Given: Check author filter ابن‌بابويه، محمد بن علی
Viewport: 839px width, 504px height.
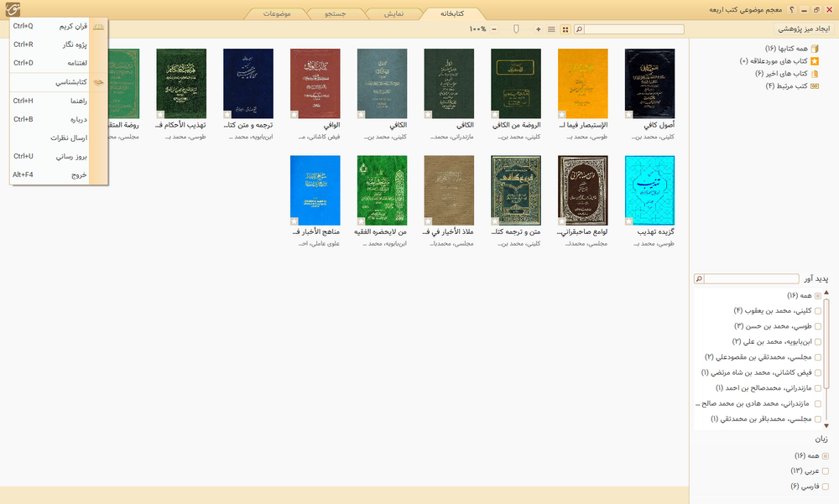Looking at the screenshot, I should click(x=817, y=342).
